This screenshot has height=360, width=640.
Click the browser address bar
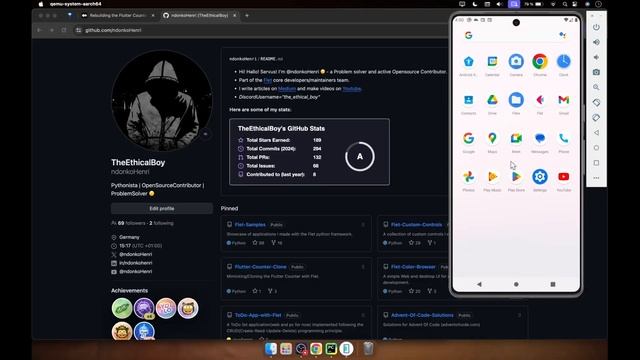(261, 30)
